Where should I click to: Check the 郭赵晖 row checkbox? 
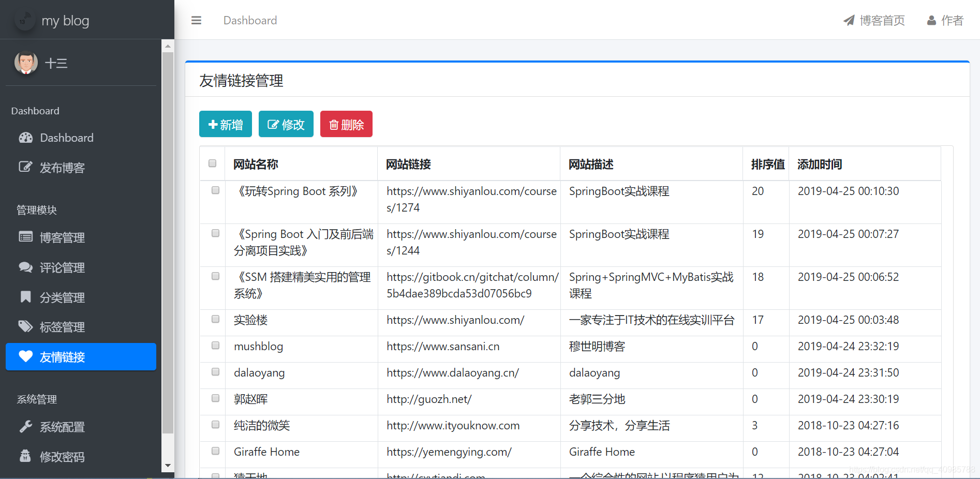tap(215, 398)
